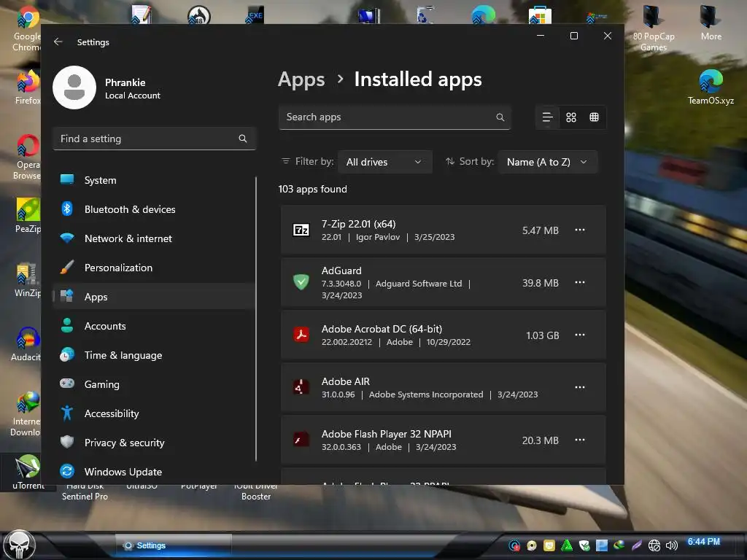747x560 pixels.
Task: Click the 7-Zip app icon
Action: (301, 230)
